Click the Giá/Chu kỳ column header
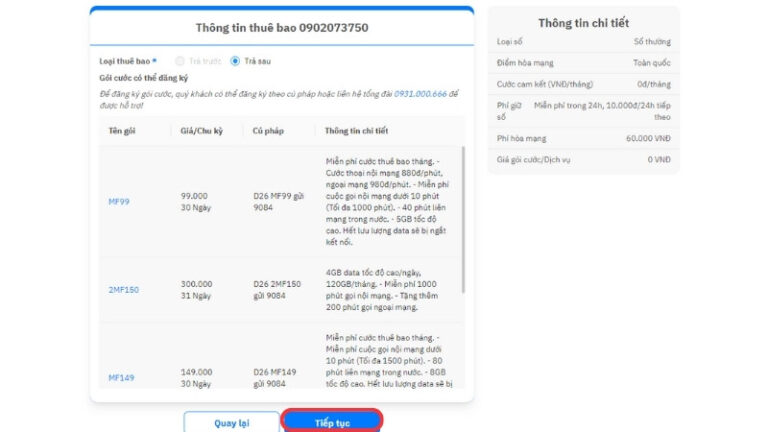 201,131
